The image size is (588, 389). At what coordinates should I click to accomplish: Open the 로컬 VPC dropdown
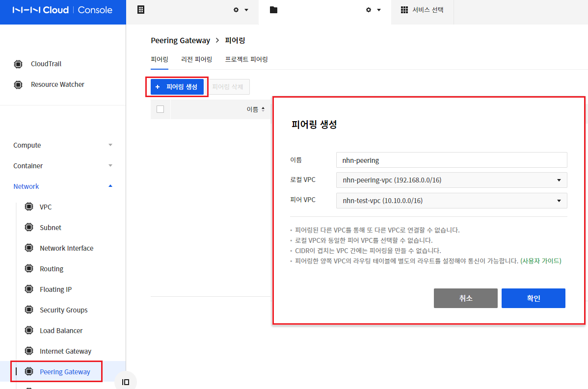click(x=452, y=180)
